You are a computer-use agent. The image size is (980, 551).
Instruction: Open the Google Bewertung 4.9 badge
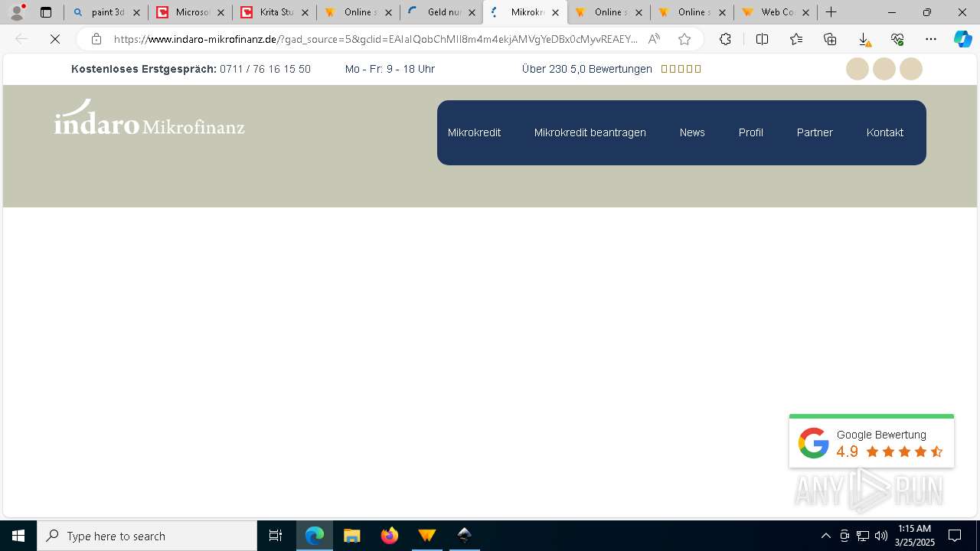pos(871,442)
